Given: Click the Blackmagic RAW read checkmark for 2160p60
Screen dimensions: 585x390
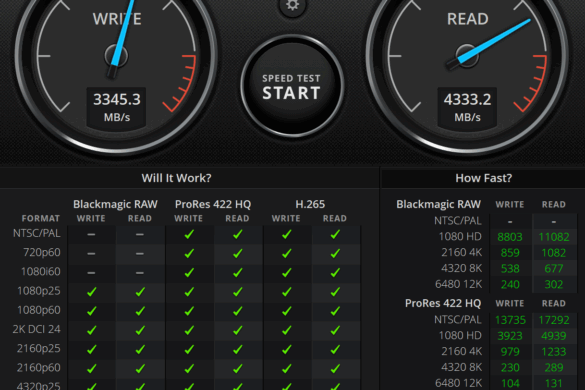Looking at the screenshot, I should pyautogui.click(x=140, y=369).
